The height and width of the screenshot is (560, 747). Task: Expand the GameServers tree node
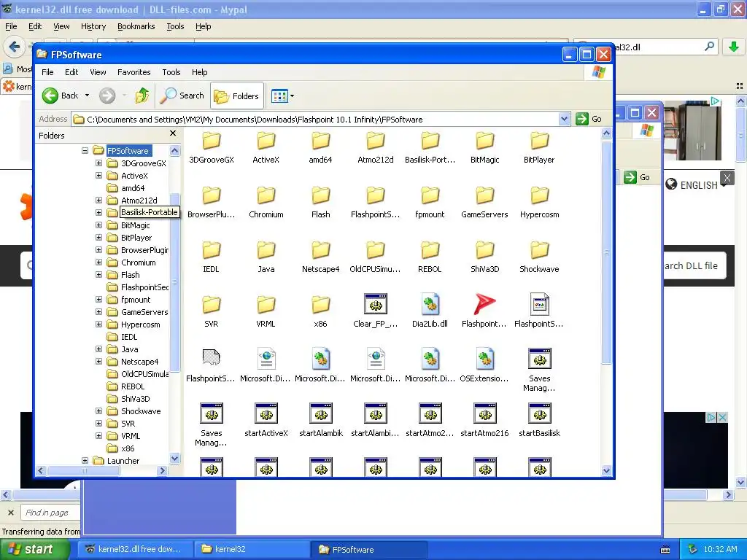[98, 312]
